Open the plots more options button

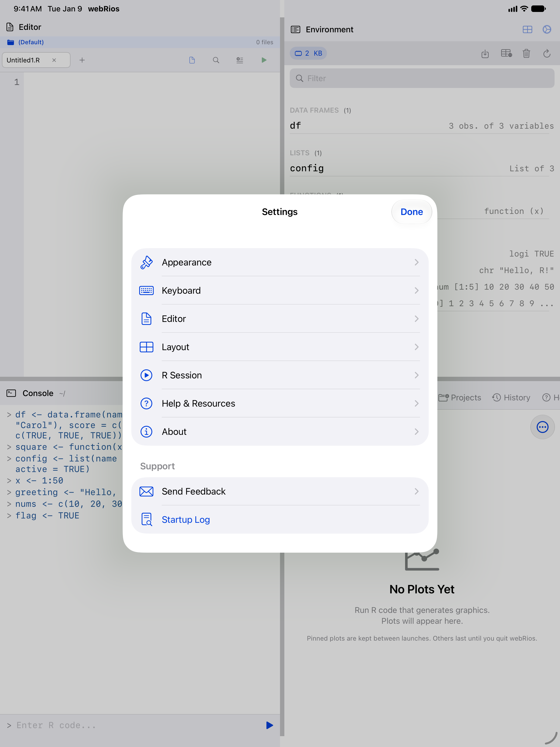(x=542, y=427)
